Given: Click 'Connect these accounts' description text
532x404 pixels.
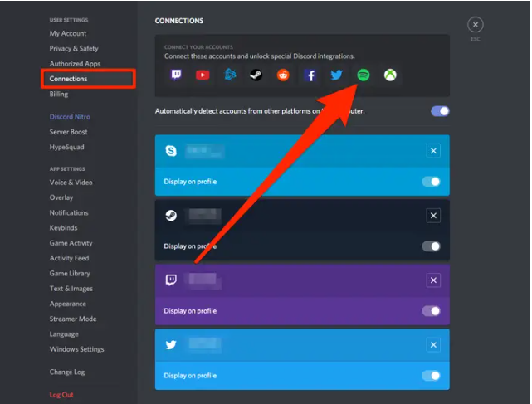Looking at the screenshot, I should pyautogui.click(x=260, y=56).
